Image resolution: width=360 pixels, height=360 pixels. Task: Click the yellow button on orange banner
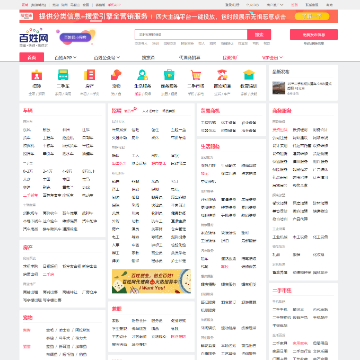312,16
